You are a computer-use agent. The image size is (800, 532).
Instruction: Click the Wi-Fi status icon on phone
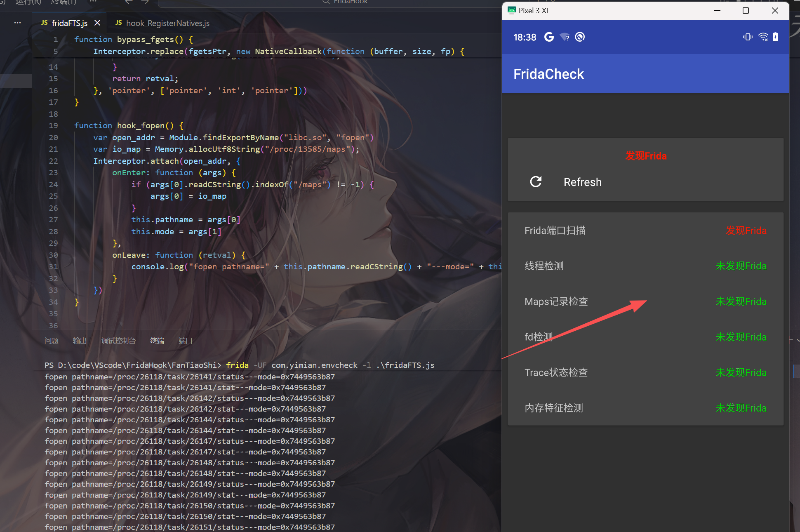click(763, 37)
